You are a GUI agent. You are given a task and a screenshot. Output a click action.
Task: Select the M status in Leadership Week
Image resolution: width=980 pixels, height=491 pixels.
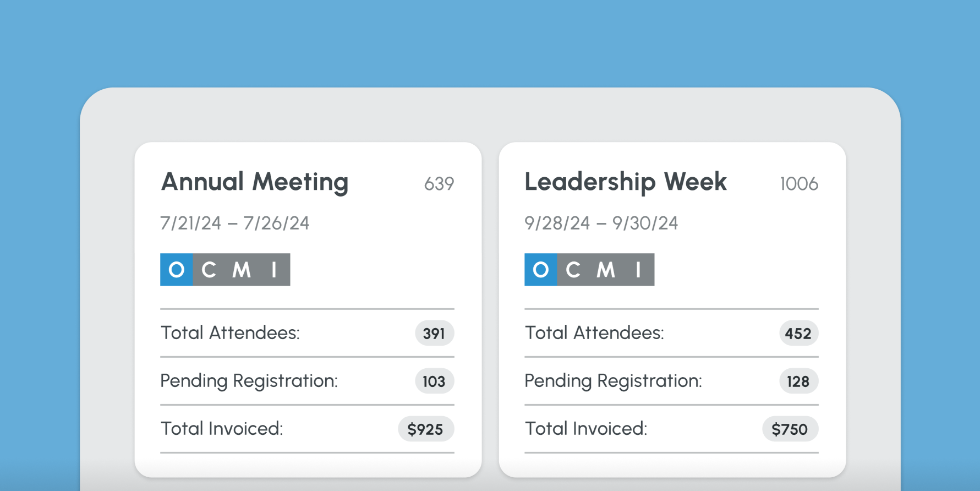coord(606,270)
